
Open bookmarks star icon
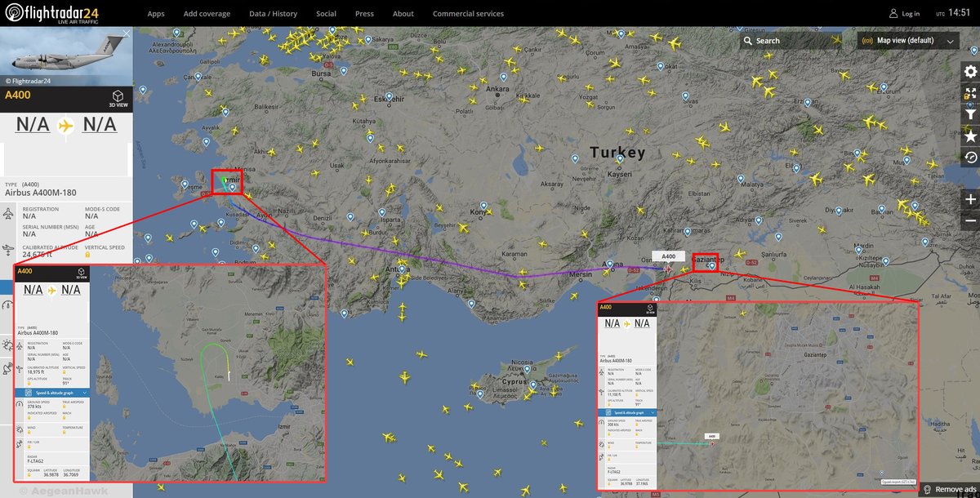(969, 136)
